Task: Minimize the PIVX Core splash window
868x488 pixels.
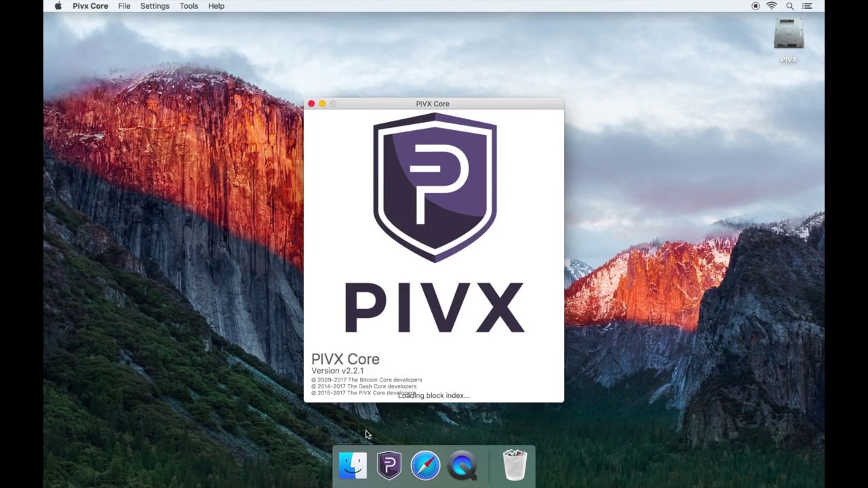Action: click(322, 104)
